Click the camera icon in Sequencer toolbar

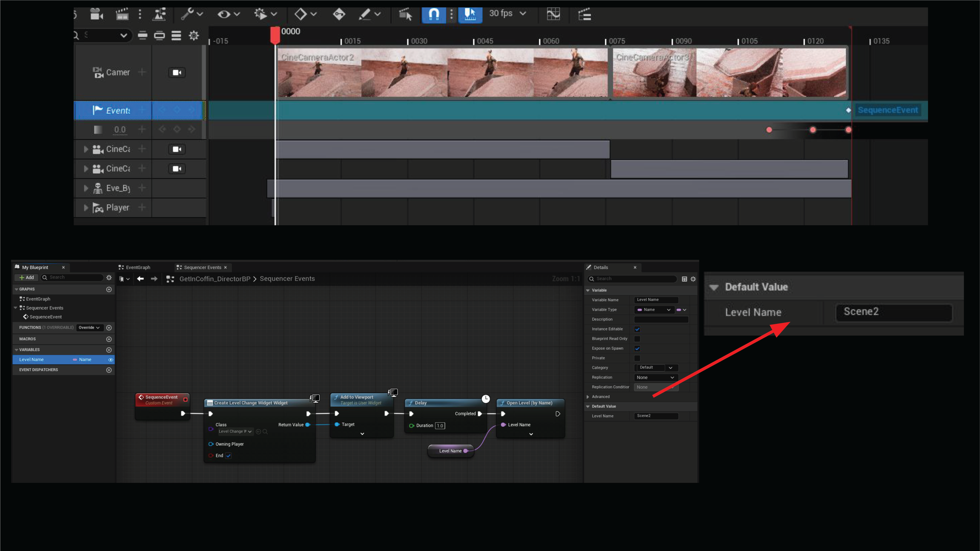tap(96, 14)
